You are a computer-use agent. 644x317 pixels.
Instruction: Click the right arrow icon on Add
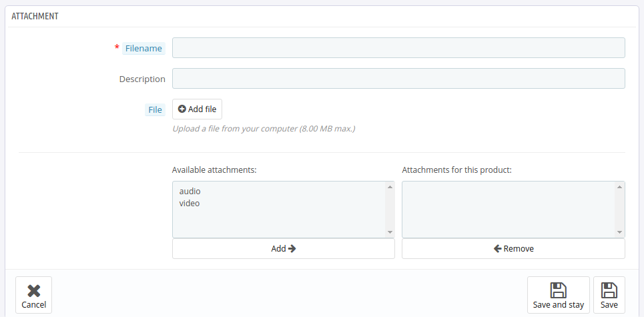pos(292,248)
